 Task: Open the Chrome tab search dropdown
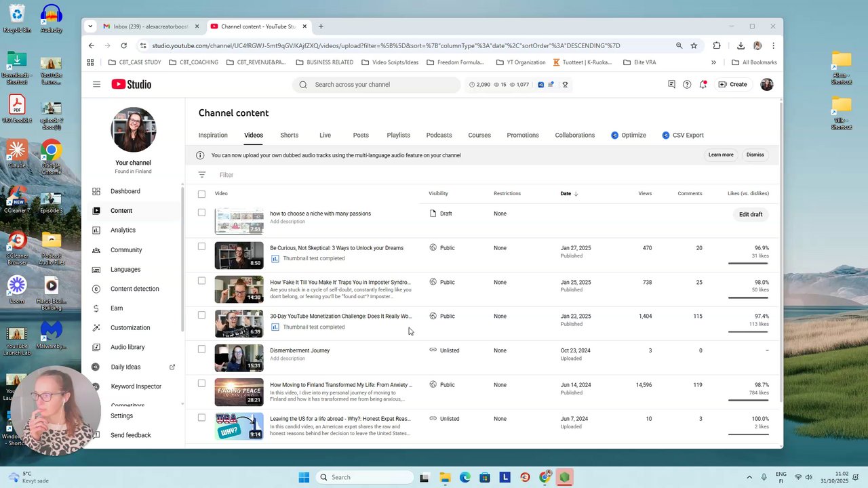point(90,26)
